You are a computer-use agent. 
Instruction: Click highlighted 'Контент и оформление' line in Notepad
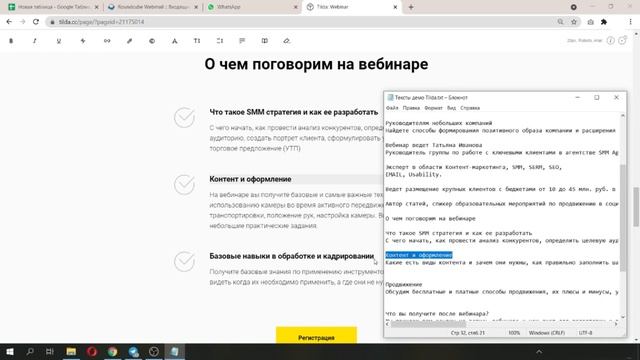419,255
